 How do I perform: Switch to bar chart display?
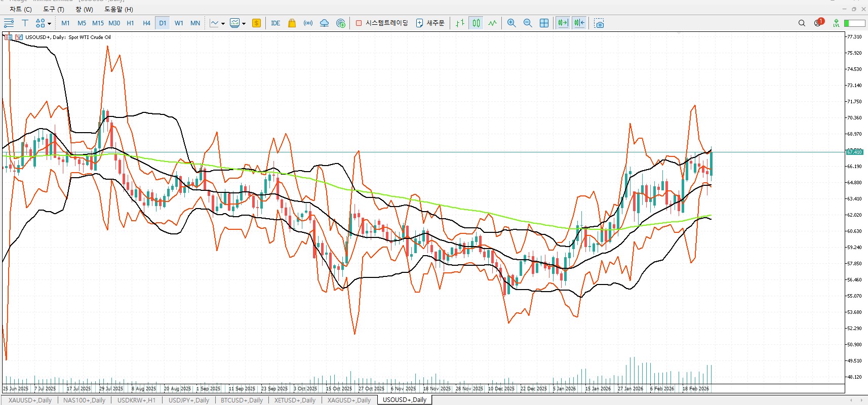pyautogui.click(x=460, y=23)
